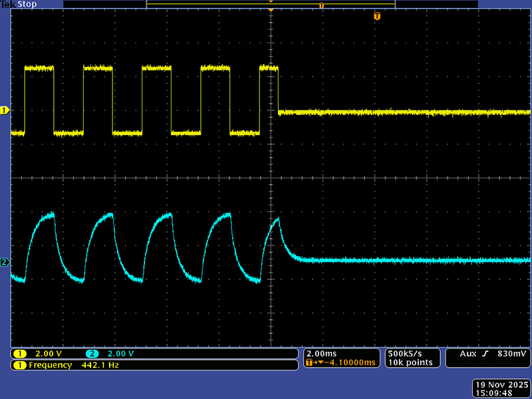Click the 19 Nov 2025 date and time display
This screenshot has width=532, height=399.
[x=501, y=388]
